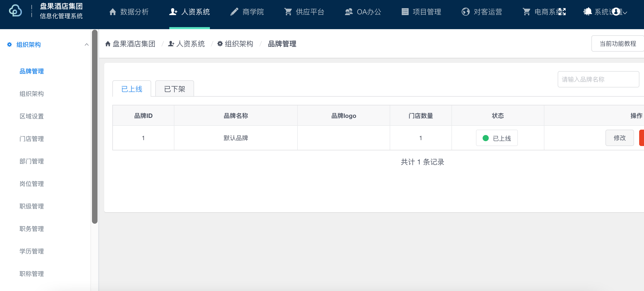Viewport: 644px width, 291px height.
Task: Switch to the 已上线 tab
Action: point(132,89)
